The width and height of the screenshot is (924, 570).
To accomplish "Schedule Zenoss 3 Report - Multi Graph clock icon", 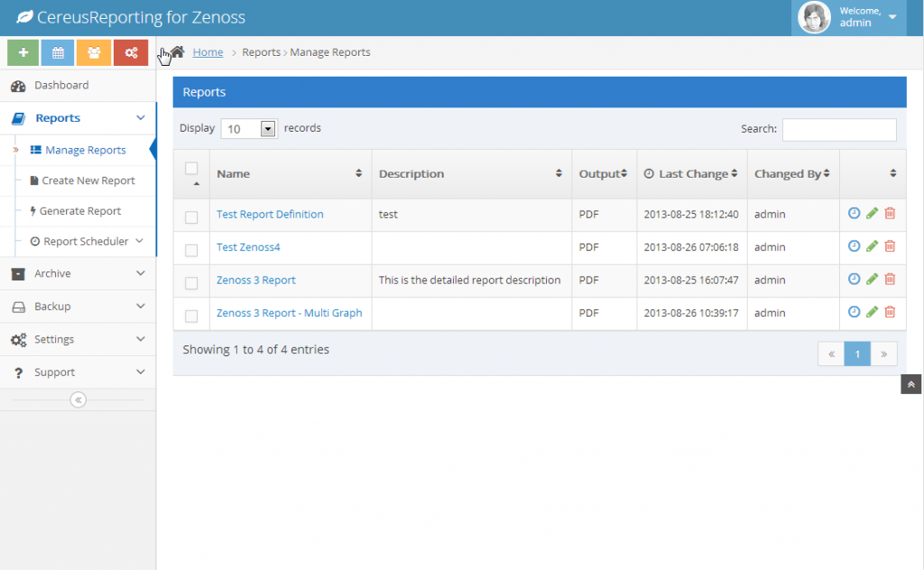I will (x=854, y=312).
